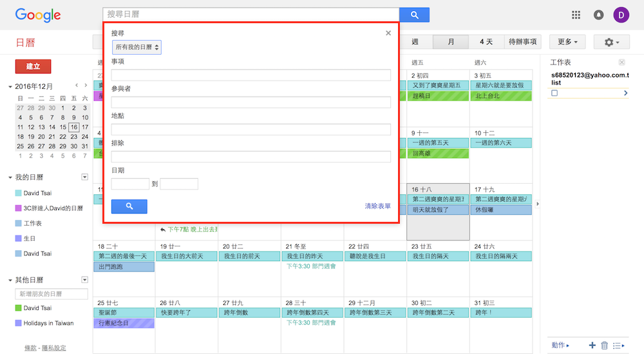Open the notifications bell
Image resolution: width=644 pixels, height=354 pixels.
(x=598, y=15)
